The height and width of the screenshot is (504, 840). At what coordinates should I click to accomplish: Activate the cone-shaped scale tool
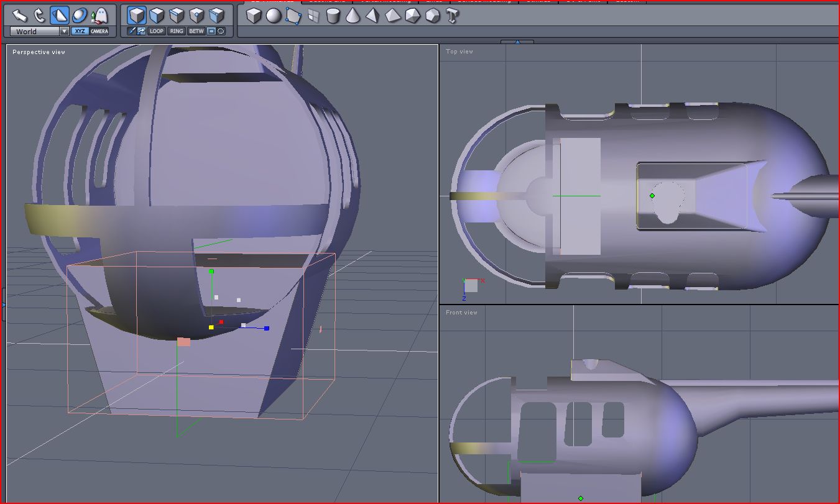click(60, 15)
